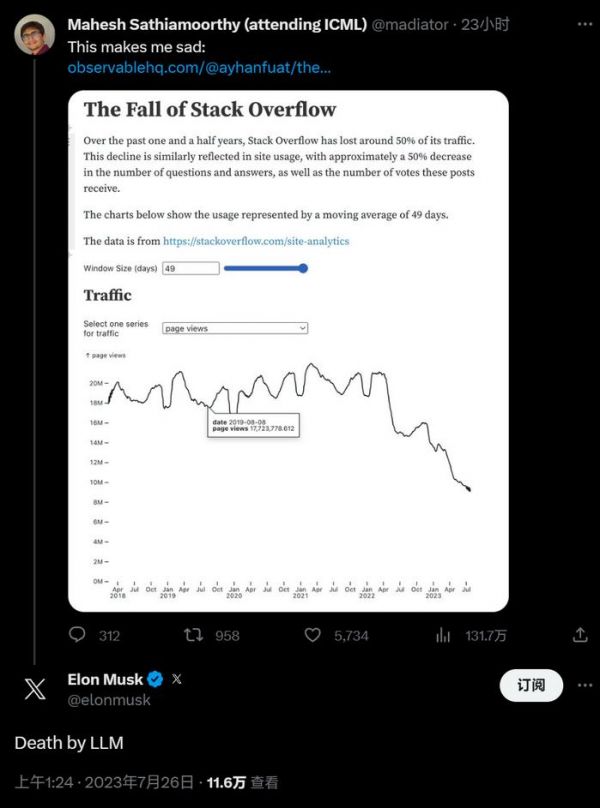The height and width of the screenshot is (808, 600).
Task: Open the view analytics bar icon
Action: click(x=444, y=635)
